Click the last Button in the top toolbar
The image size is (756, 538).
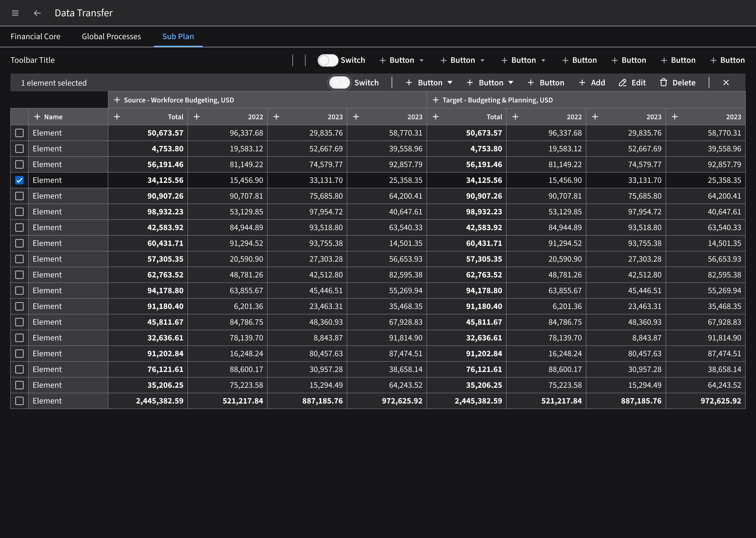coord(728,60)
